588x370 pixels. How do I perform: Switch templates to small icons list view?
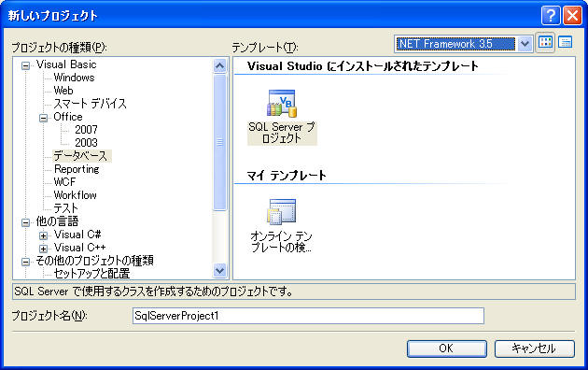click(x=565, y=43)
